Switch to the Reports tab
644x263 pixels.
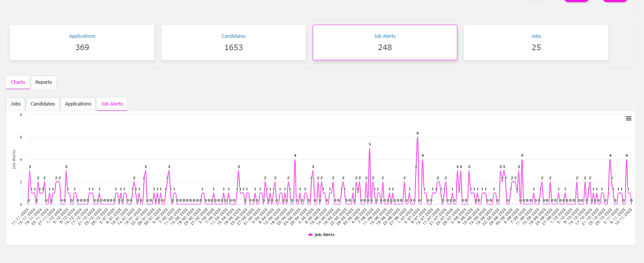(44, 82)
